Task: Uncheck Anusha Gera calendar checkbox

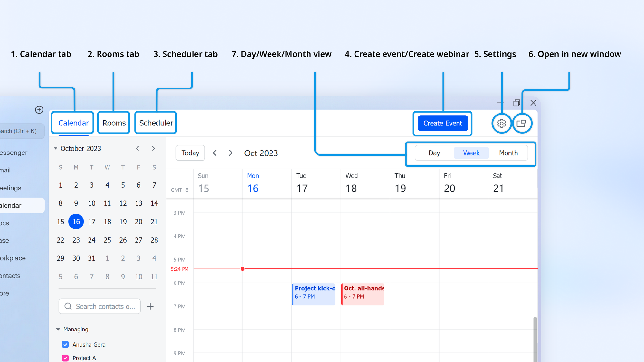Action: 65,344
